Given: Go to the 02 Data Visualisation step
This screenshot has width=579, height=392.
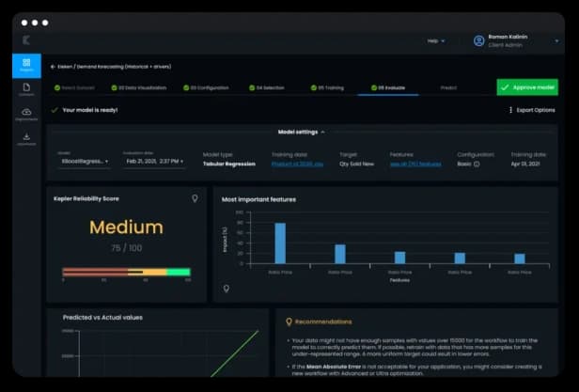Looking at the screenshot, I should coord(140,87).
